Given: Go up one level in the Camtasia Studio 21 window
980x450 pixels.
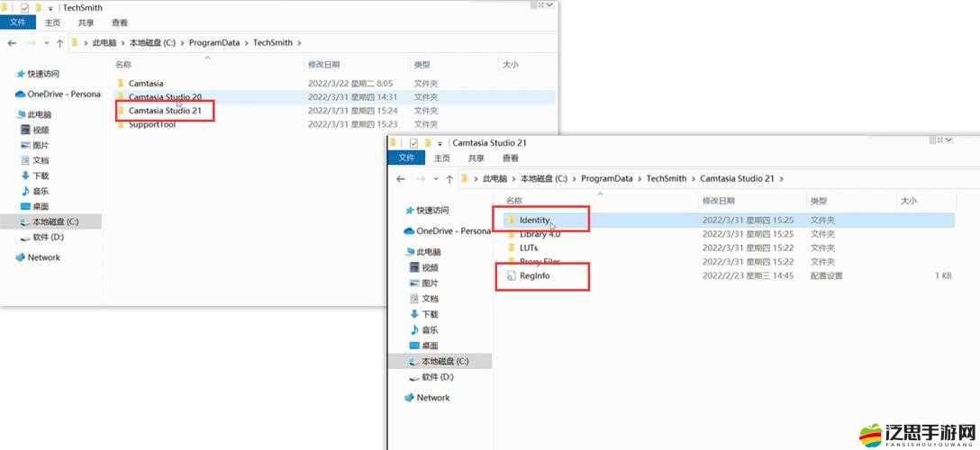Looking at the screenshot, I should [x=449, y=178].
